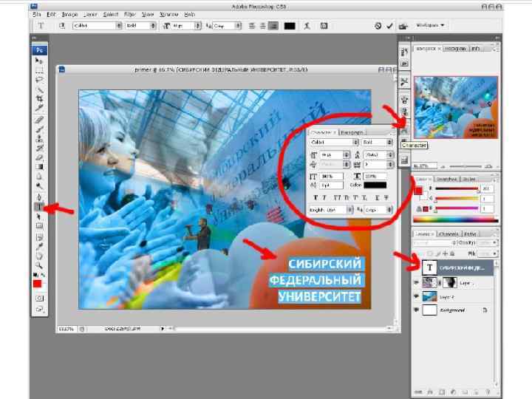Select the Path Selection tool
The width and height of the screenshot is (532, 399).
click(39, 216)
